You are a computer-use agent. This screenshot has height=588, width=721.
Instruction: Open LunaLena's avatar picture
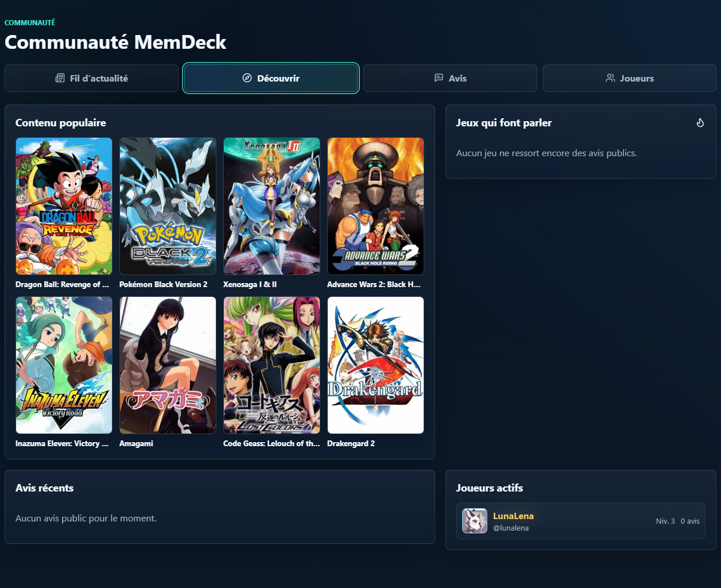475,521
